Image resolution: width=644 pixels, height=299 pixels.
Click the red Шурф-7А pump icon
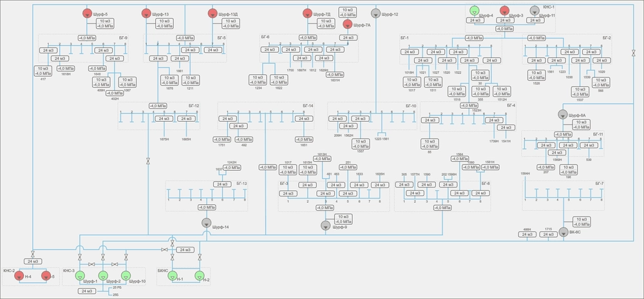coord(348,24)
